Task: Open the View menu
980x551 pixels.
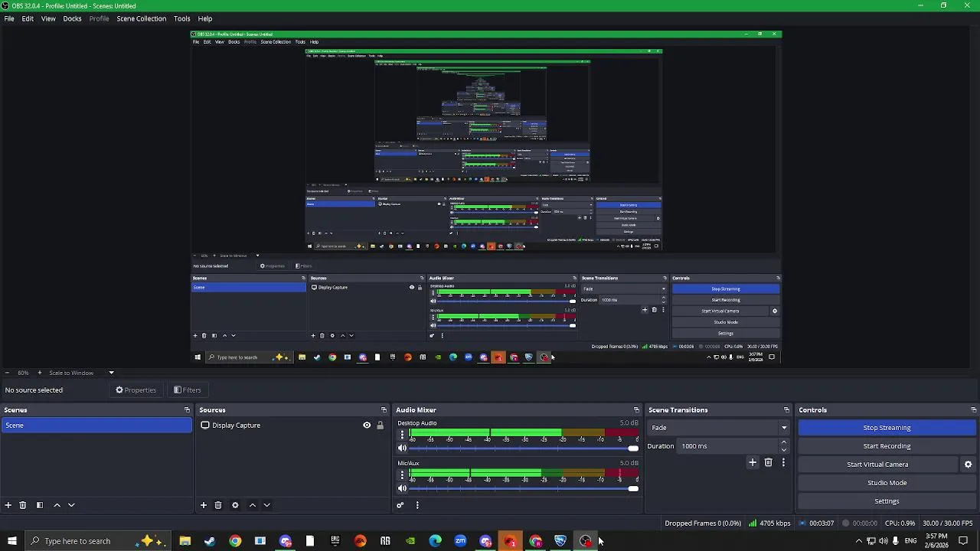Action: click(48, 18)
